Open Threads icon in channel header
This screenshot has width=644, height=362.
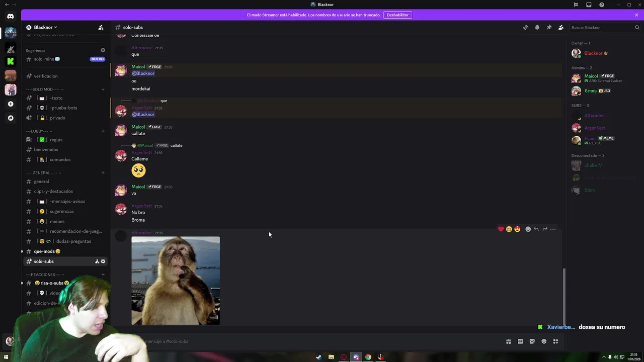(525, 27)
